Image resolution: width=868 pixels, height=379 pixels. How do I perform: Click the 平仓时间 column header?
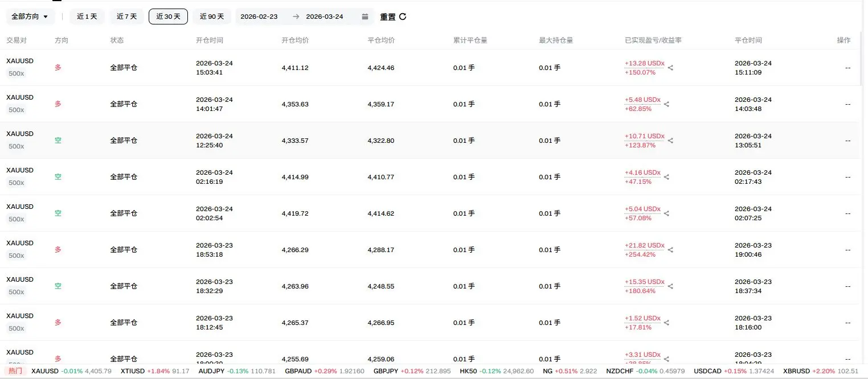748,40
